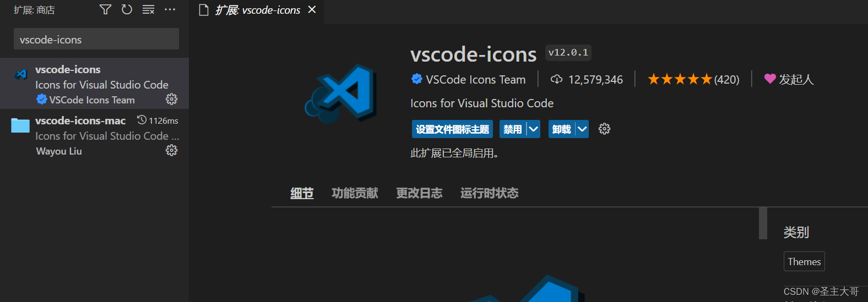Click the 发起人 sponsor link

coord(796,79)
